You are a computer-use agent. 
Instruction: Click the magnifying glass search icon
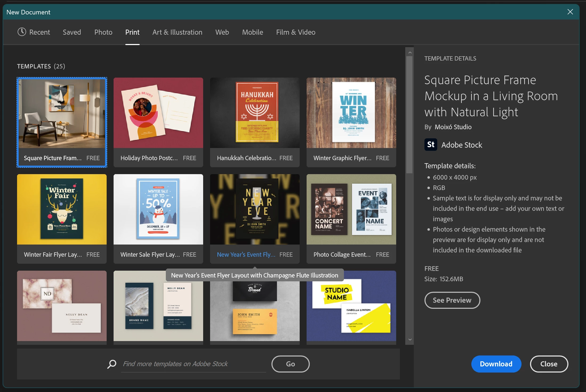point(112,364)
